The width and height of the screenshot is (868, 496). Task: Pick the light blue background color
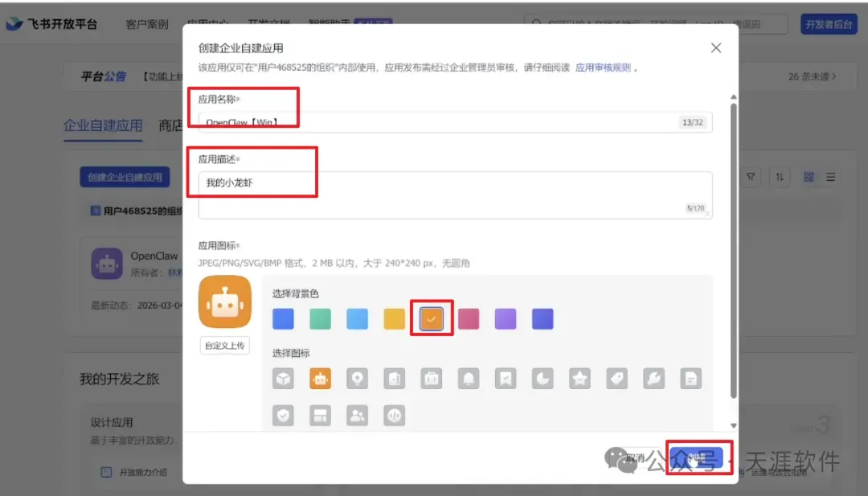point(357,319)
